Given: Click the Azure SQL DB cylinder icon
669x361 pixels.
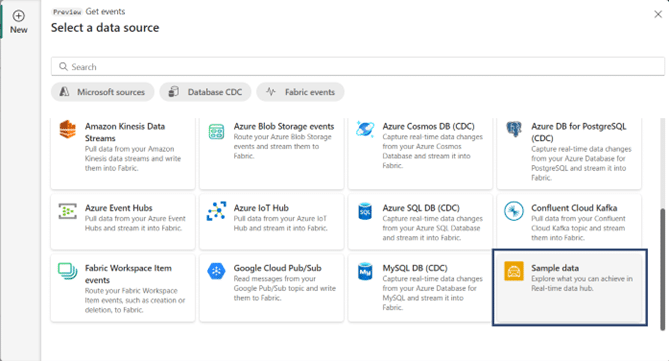Looking at the screenshot, I should pyautogui.click(x=365, y=211).
